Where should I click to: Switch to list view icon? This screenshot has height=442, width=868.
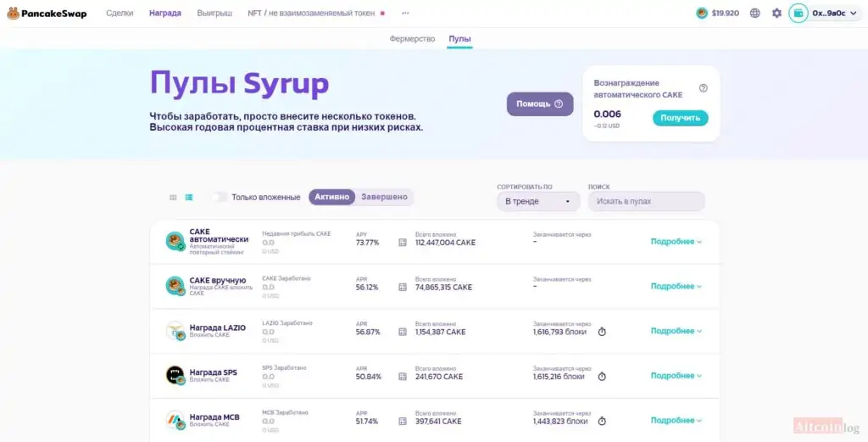point(189,197)
